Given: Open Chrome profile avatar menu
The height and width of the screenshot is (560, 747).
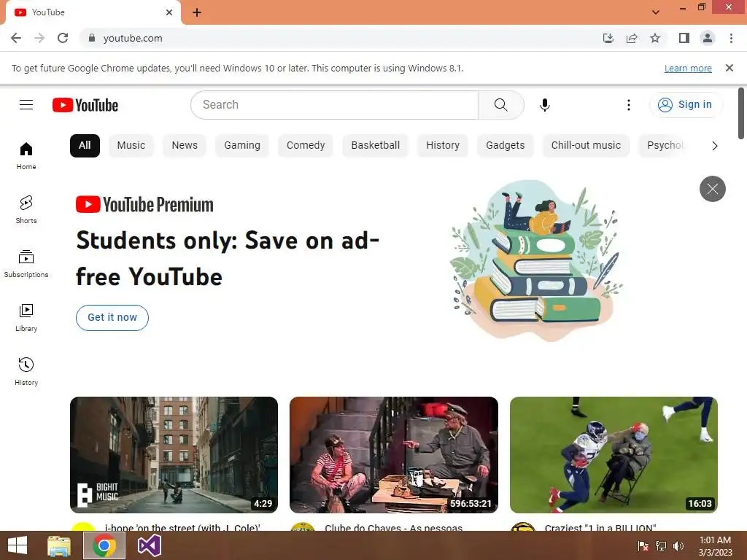Looking at the screenshot, I should click(x=708, y=38).
